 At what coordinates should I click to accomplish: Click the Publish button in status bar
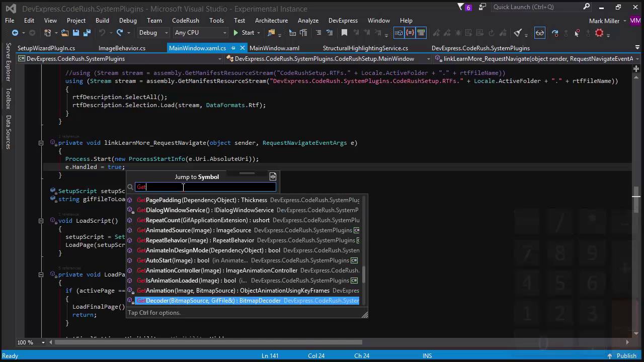coord(622,356)
